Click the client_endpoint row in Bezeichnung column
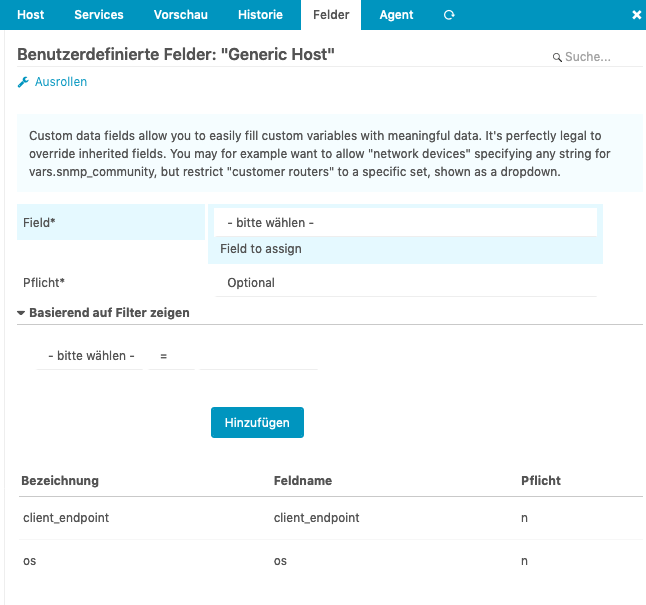 pyautogui.click(x=66, y=518)
